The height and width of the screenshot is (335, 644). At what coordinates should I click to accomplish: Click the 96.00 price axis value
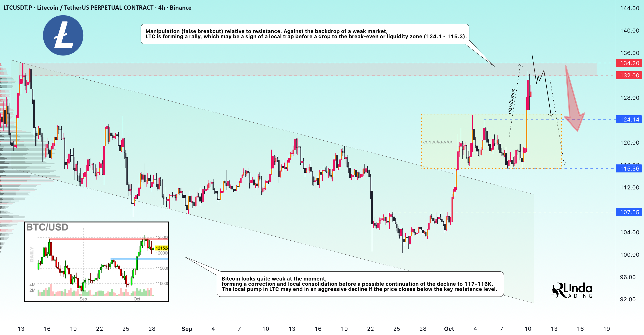pos(628,277)
